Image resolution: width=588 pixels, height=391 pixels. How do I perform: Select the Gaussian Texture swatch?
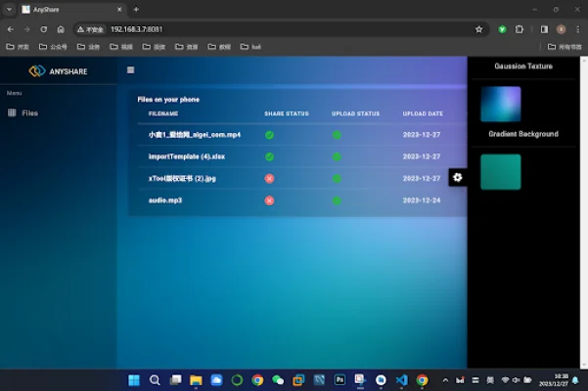(500, 104)
